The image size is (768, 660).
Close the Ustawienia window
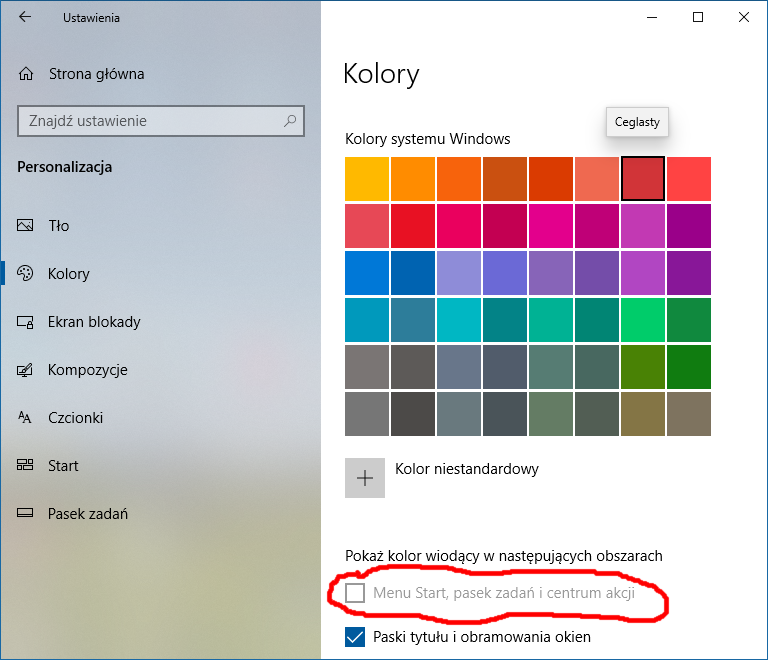744,18
